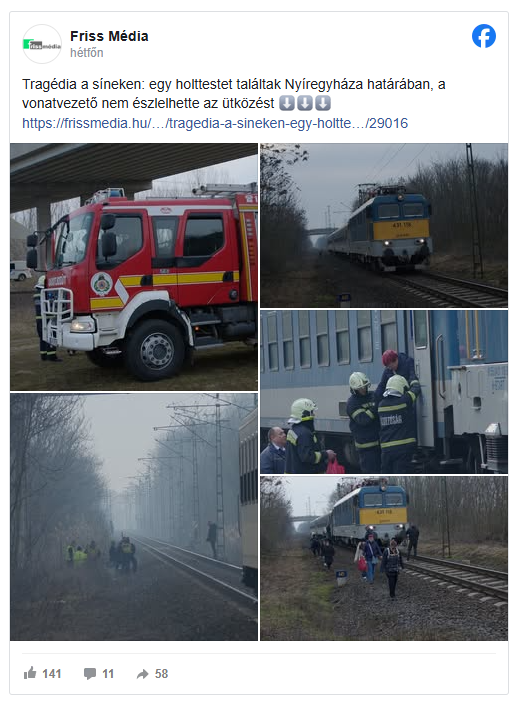
Task: Click the 11 comments count
Action: tap(108, 674)
